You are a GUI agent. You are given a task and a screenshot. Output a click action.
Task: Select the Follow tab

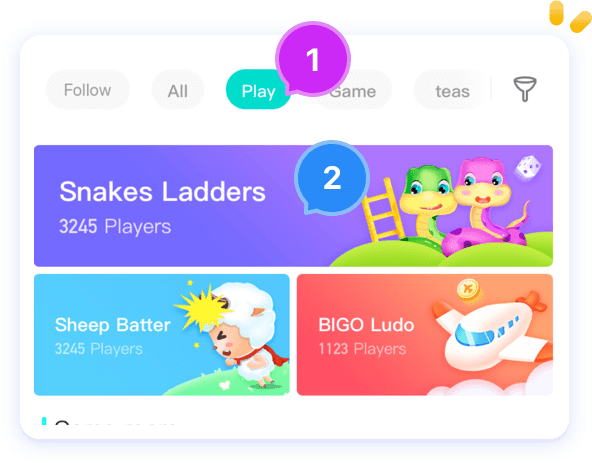pos(88,90)
